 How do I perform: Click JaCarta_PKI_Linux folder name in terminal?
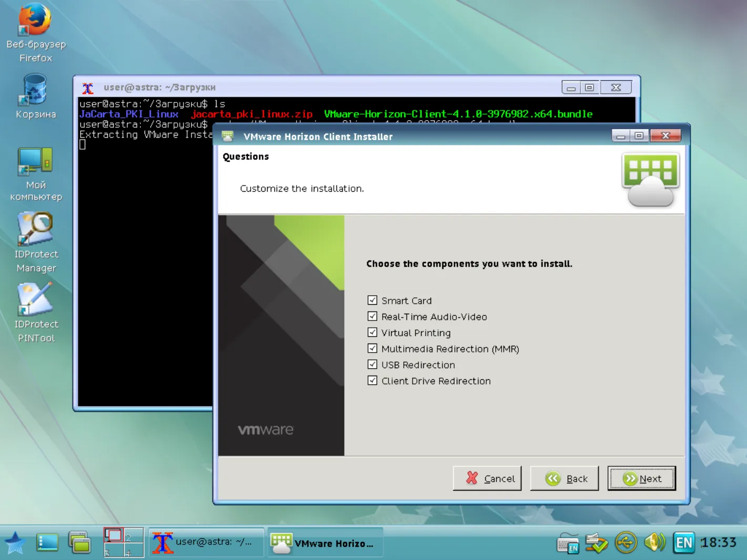click(x=129, y=114)
